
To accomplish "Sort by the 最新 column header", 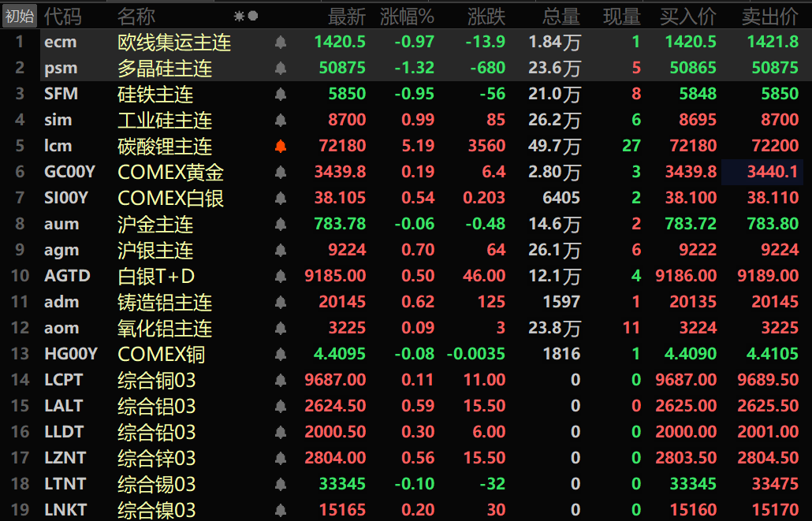I will click(x=347, y=17).
